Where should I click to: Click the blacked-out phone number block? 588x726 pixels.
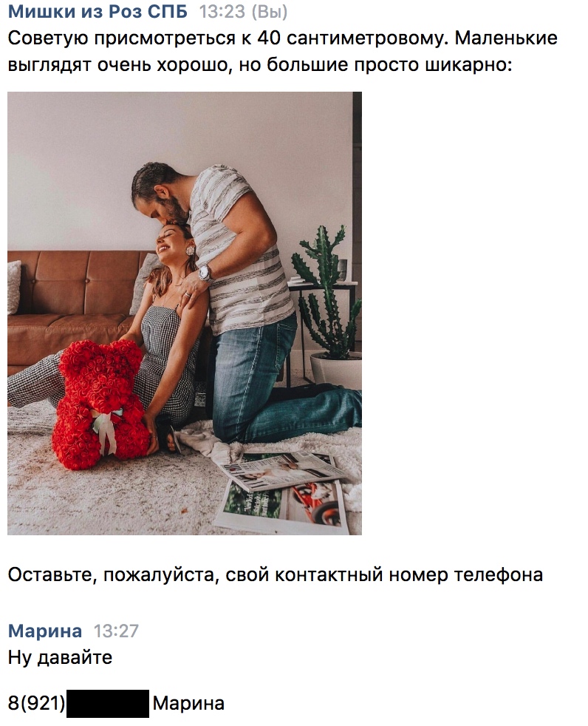[108, 703]
